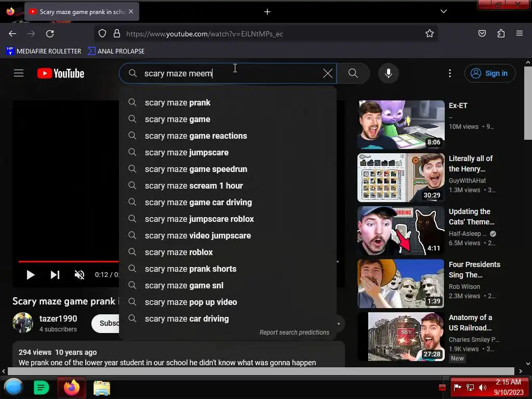Play the video with play button
Image resolution: width=532 pixels, height=399 pixels.
click(x=30, y=275)
